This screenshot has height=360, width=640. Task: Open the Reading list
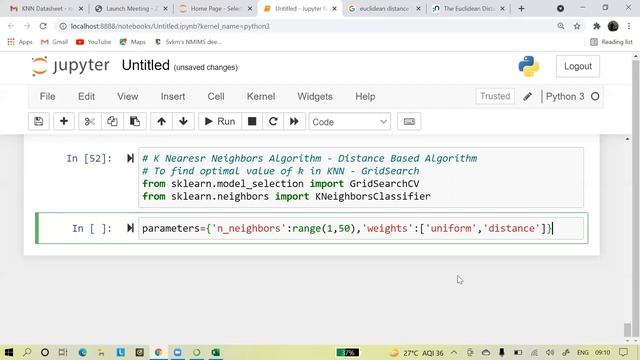tap(611, 42)
